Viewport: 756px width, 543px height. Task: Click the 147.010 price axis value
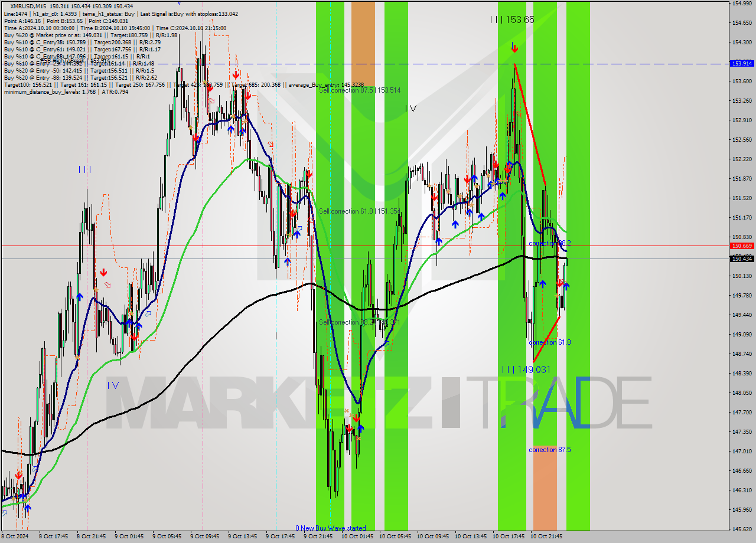click(742, 452)
